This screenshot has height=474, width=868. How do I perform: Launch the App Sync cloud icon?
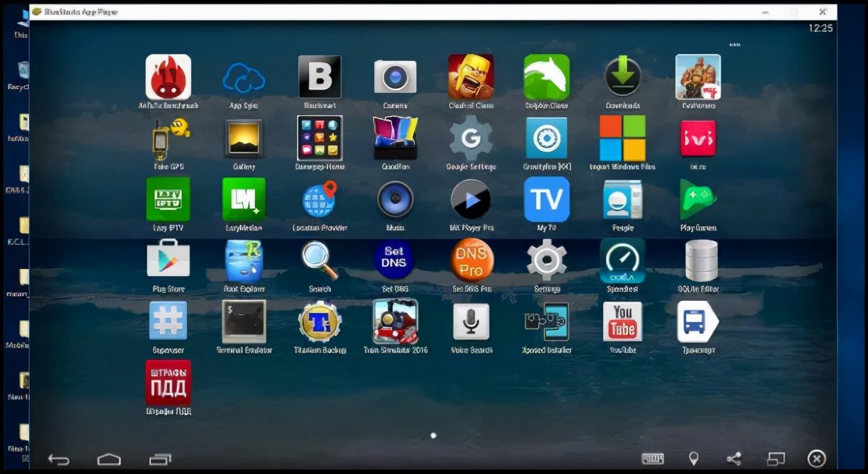244,78
